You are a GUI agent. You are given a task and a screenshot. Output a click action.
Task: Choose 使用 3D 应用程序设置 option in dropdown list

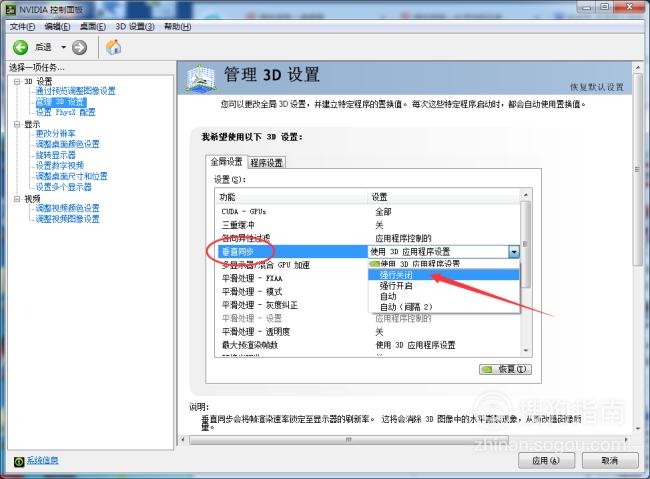click(444, 264)
